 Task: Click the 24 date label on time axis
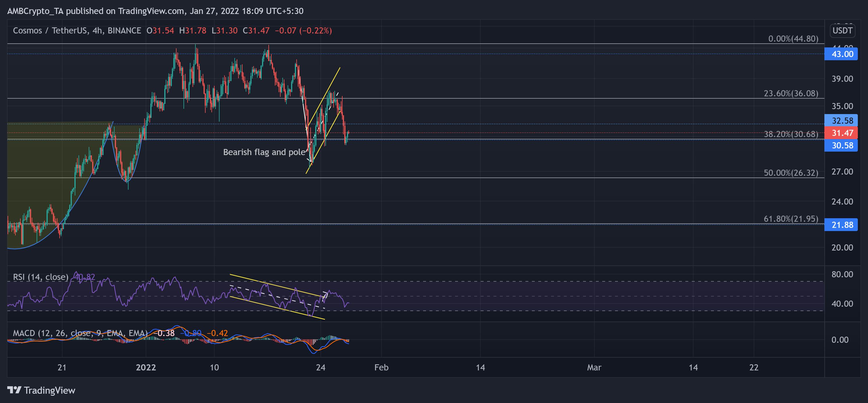321,367
